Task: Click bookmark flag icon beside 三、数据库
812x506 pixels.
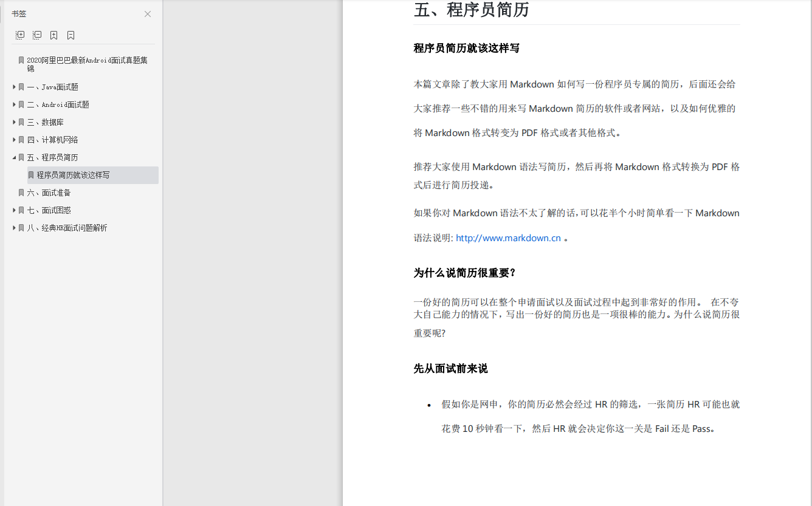Action: coord(21,122)
